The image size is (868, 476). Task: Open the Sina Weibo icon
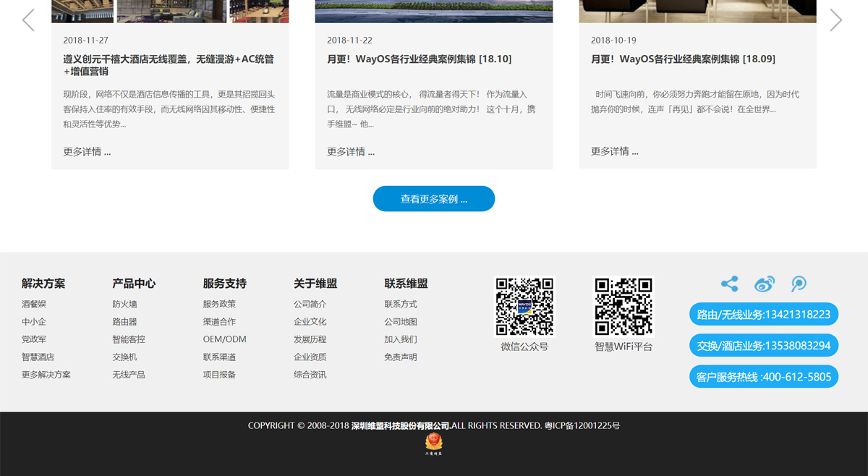click(764, 284)
